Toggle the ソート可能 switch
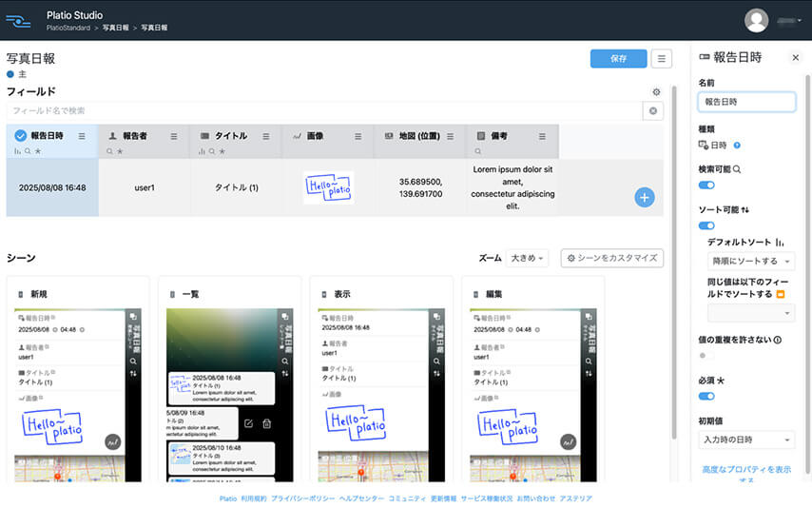This screenshot has width=812, height=508. pos(706,225)
